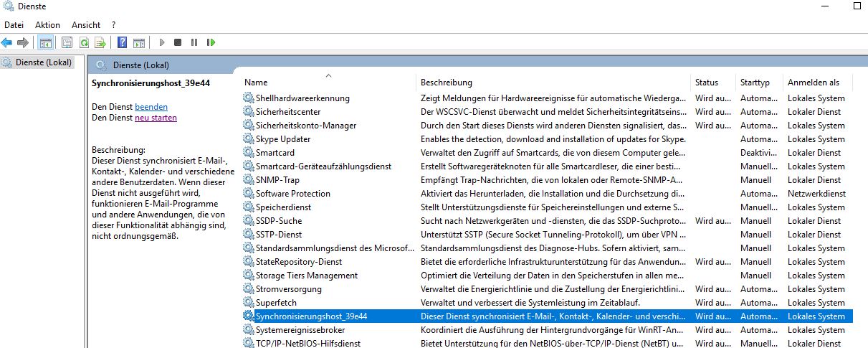The height and width of the screenshot is (348, 868).
Task: Click the blue Back arrow in toolbar
Action: (x=7, y=42)
